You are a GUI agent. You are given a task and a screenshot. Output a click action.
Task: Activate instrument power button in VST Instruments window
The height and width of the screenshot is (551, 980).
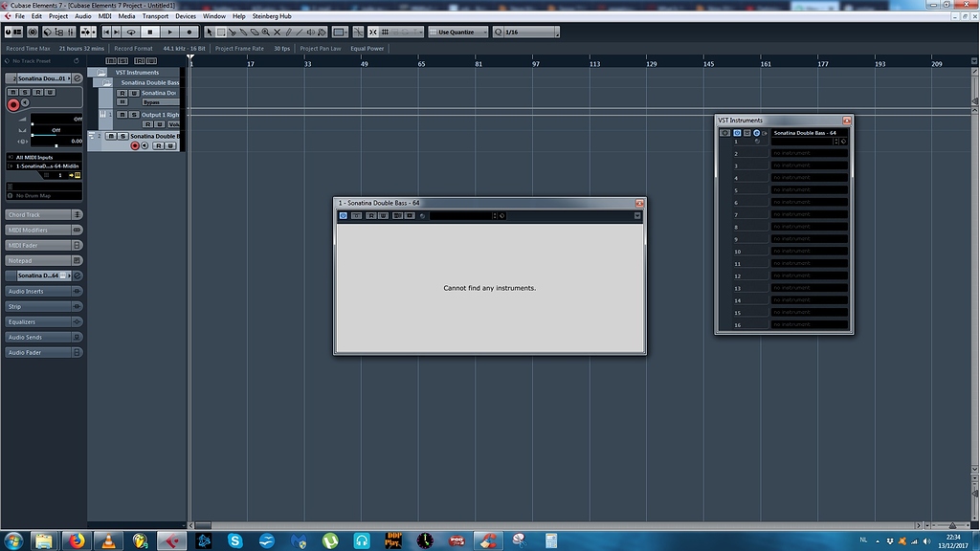[x=737, y=132]
